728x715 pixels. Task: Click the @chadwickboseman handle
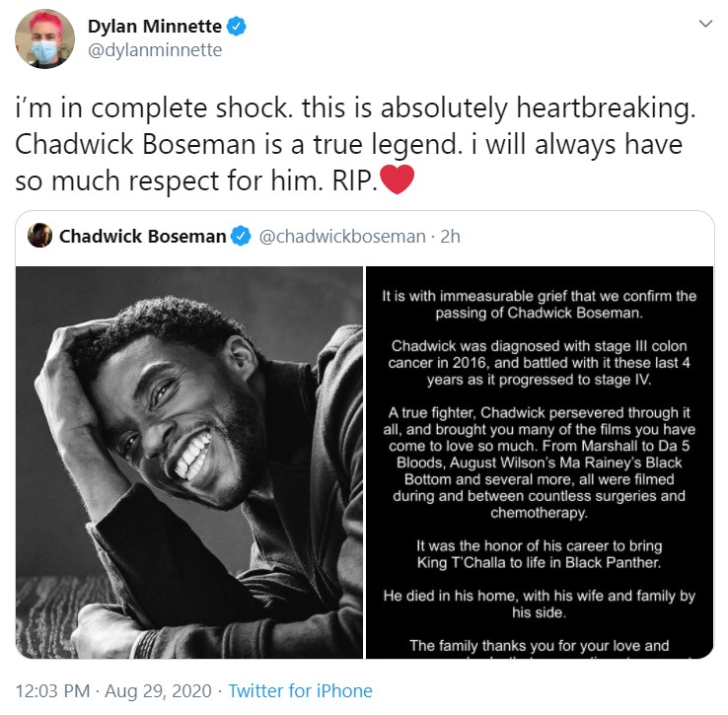[x=342, y=237]
